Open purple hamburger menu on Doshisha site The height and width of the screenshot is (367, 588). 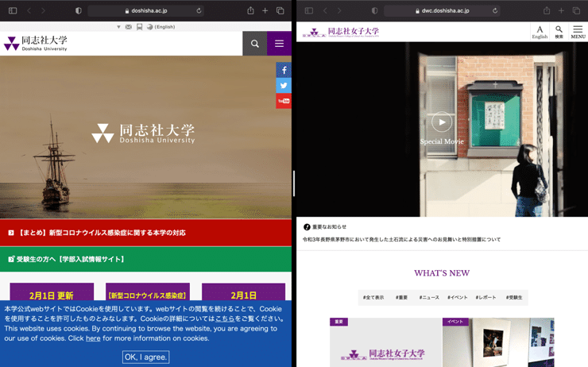(280, 44)
